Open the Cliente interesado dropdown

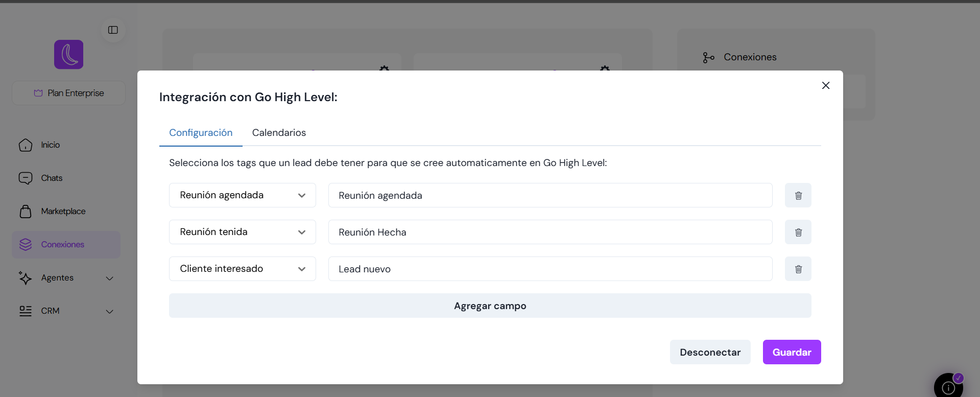coord(242,269)
